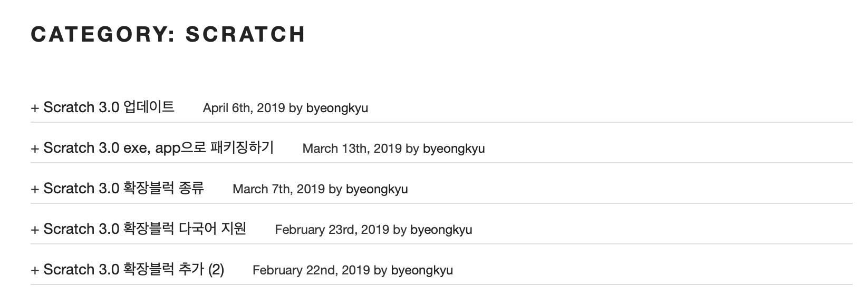The width and height of the screenshot is (868, 296).
Task: Expand the plus icon beside 확장블럭 추가 (2)
Action: [x=35, y=270]
